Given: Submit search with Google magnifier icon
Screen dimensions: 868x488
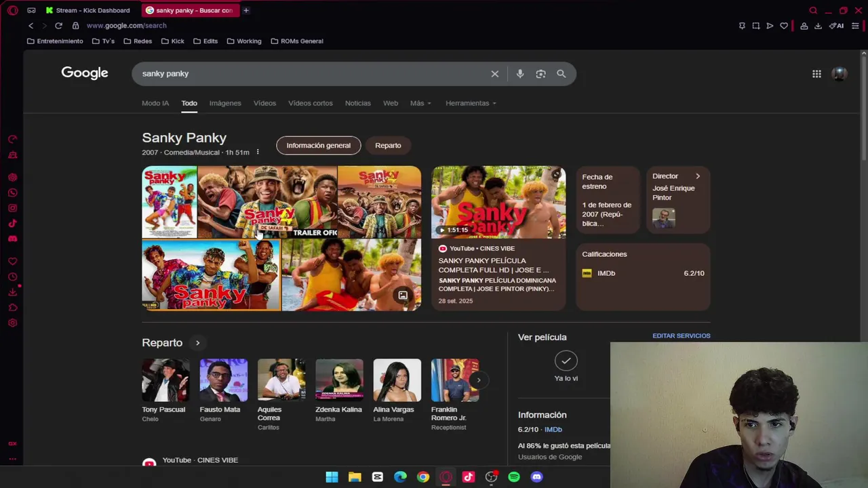Looking at the screenshot, I should pyautogui.click(x=561, y=74).
